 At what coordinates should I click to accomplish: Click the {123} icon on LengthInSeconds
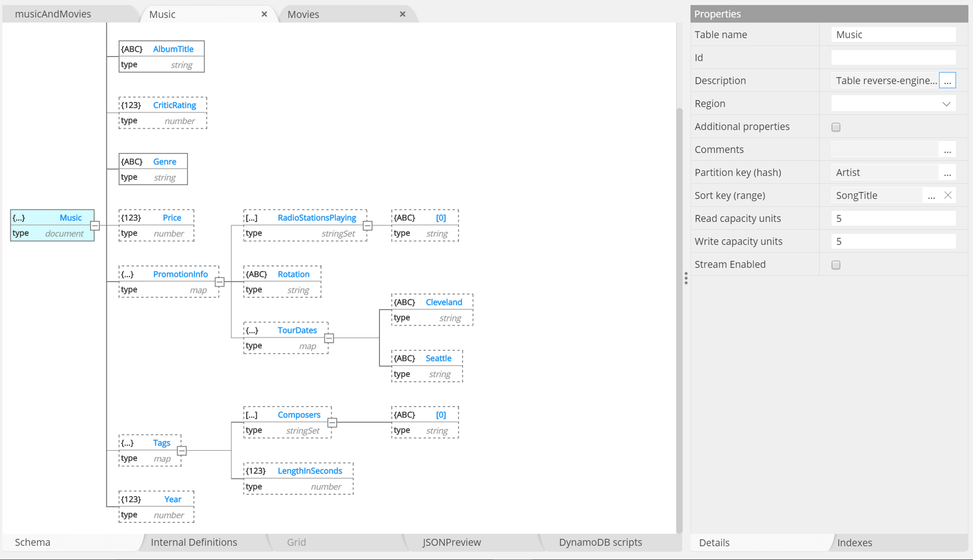(x=256, y=470)
